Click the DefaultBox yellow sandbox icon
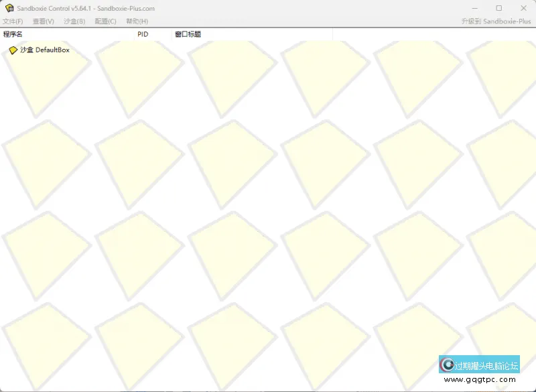This screenshot has height=392, width=536. pyautogui.click(x=13, y=50)
